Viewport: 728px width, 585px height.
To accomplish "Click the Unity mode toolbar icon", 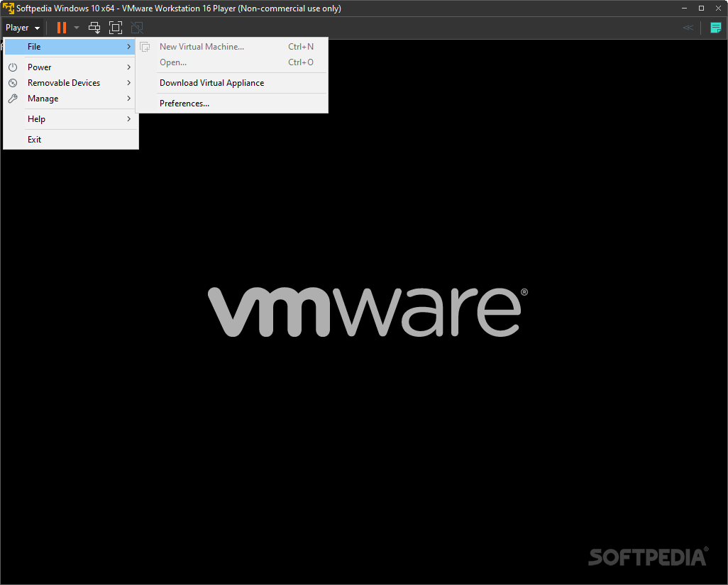I will [137, 27].
